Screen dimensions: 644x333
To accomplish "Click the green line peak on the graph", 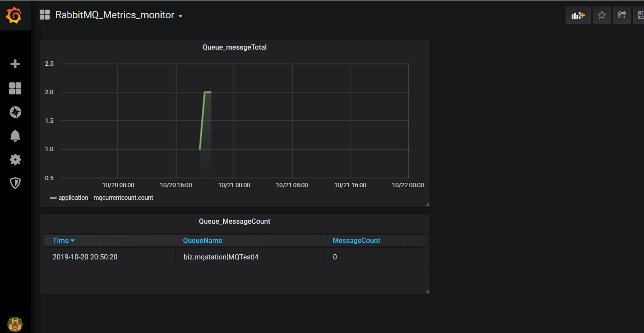I will pos(207,92).
